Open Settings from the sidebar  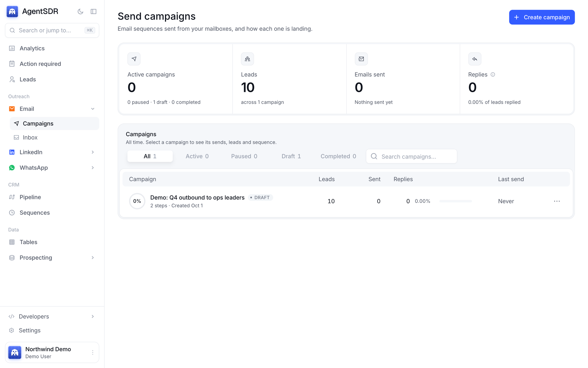(52, 330)
